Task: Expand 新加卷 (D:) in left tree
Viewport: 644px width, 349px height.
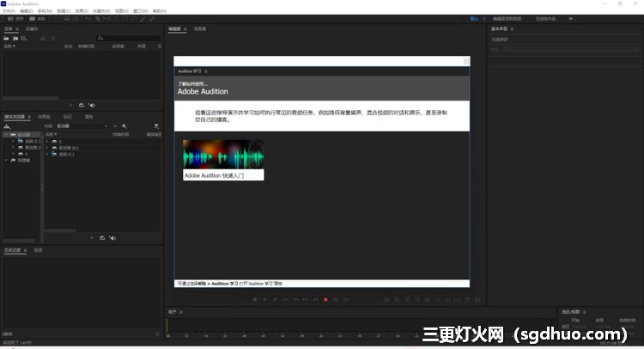Action: (13, 148)
